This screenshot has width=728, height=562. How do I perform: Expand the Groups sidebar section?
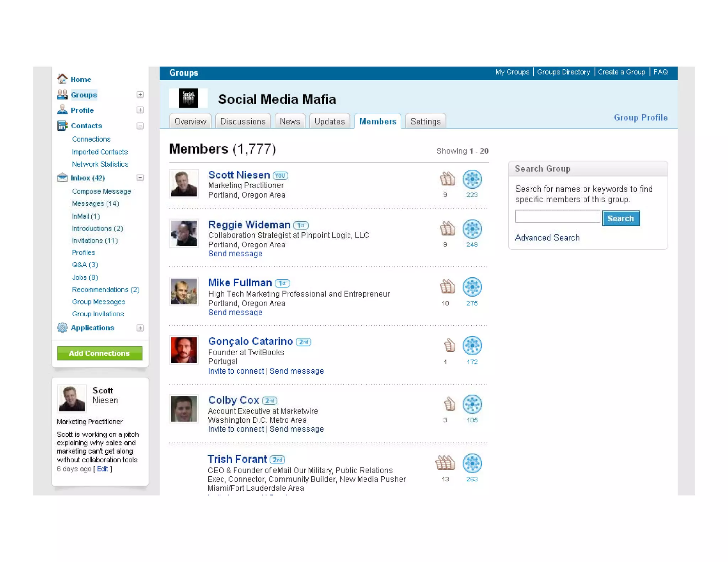pyautogui.click(x=140, y=94)
